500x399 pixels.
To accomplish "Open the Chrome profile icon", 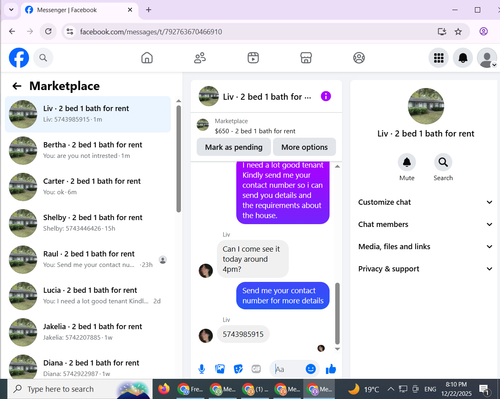I will [483, 31].
